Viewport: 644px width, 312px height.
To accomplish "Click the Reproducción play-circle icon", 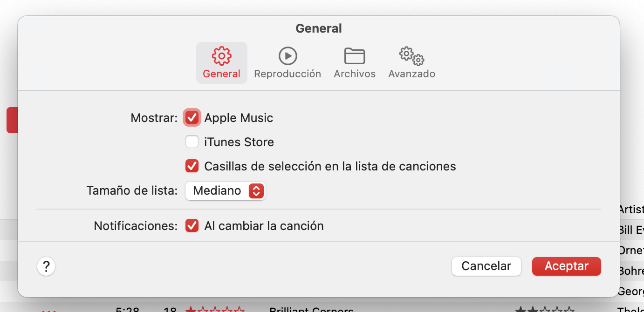I will pyautogui.click(x=288, y=56).
